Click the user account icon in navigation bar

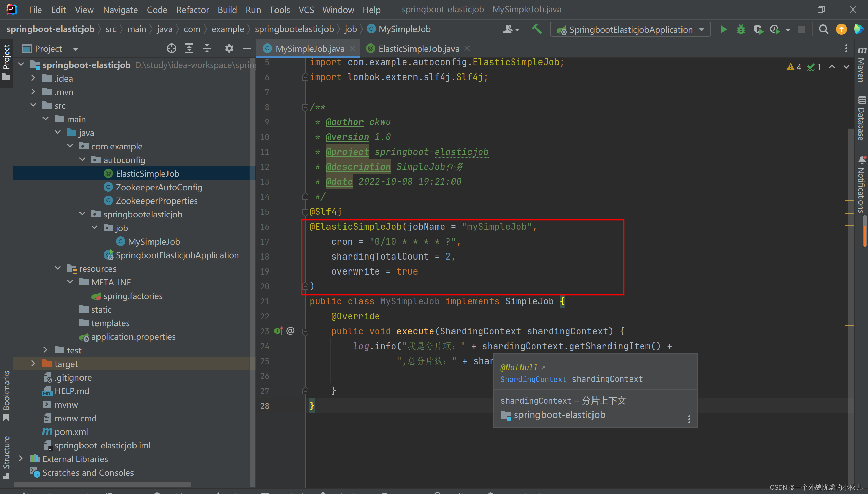(x=511, y=30)
